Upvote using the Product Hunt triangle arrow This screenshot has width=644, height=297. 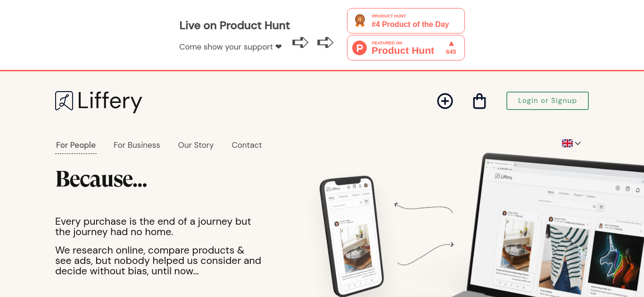tap(451, 43)
